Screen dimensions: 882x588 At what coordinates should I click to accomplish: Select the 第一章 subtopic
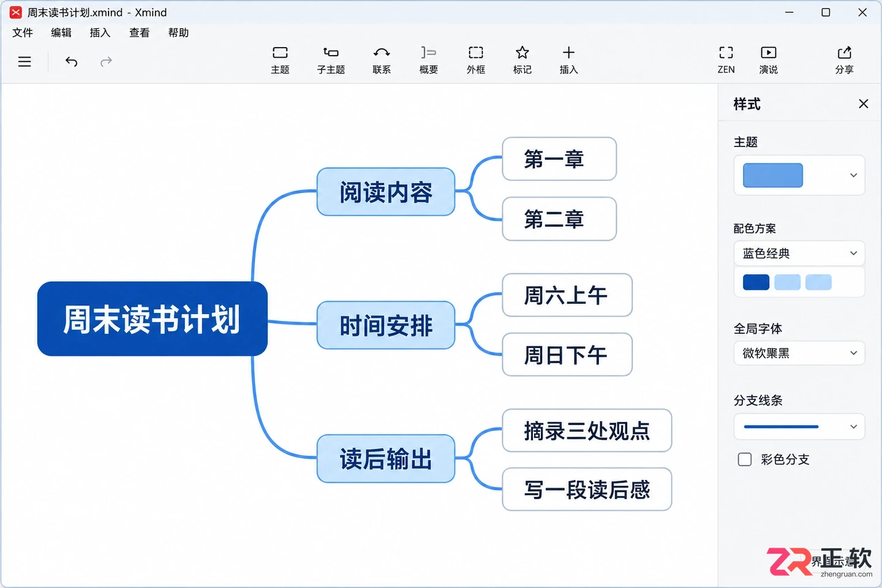[x=559, y=159]
